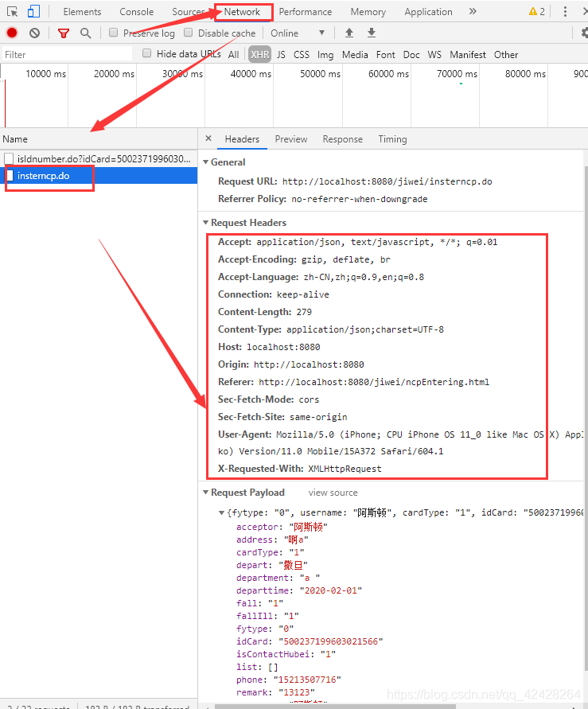Click view source link for payload

333,493
